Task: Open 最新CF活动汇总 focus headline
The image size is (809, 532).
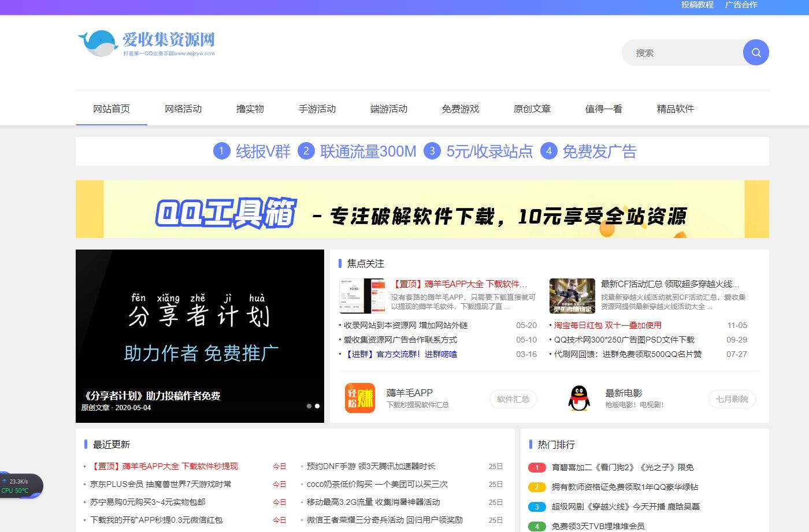Action: pos(670,284)
